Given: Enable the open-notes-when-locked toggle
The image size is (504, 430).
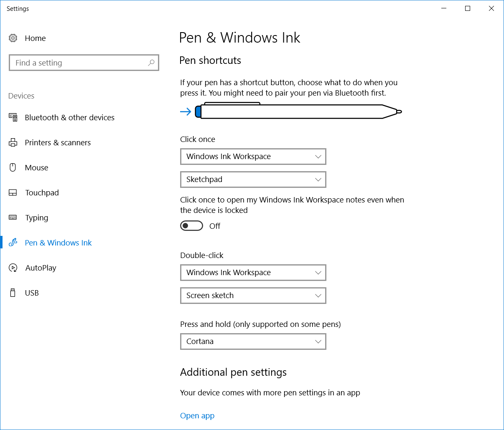Looking at the screenshot, I should click(191, 226).
